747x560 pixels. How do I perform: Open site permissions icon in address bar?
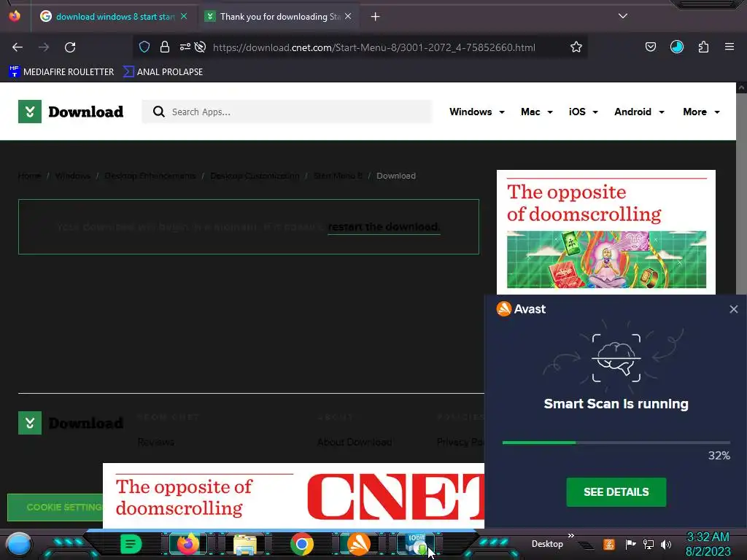click(185, 47)
